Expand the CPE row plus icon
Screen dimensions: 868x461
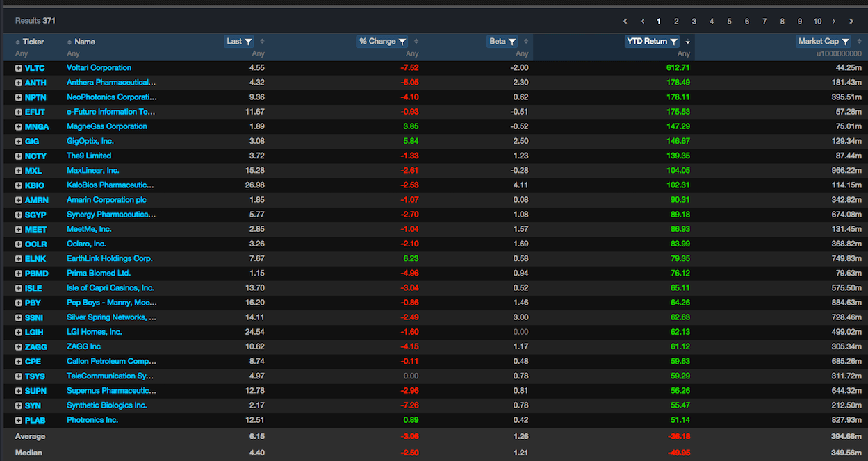[x=19, y=362]
